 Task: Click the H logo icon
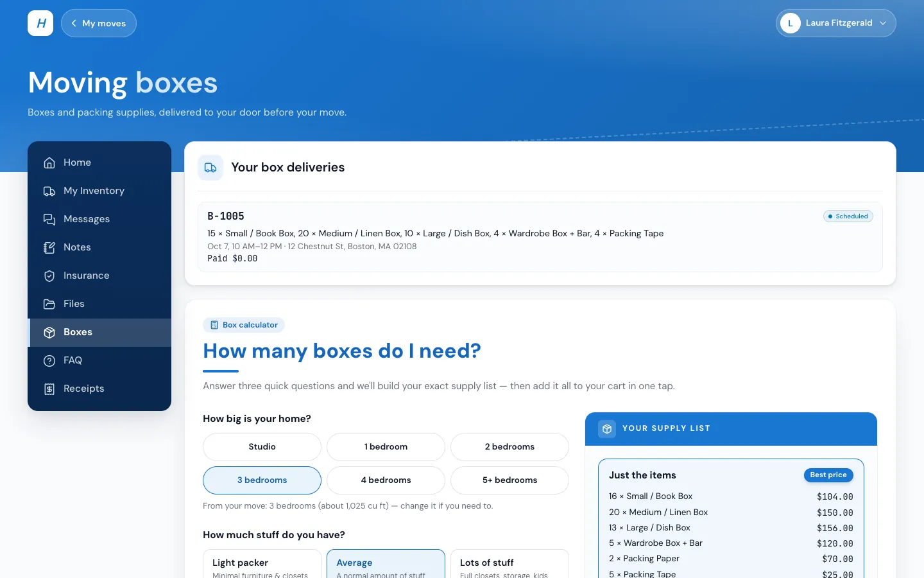[40, 23]
